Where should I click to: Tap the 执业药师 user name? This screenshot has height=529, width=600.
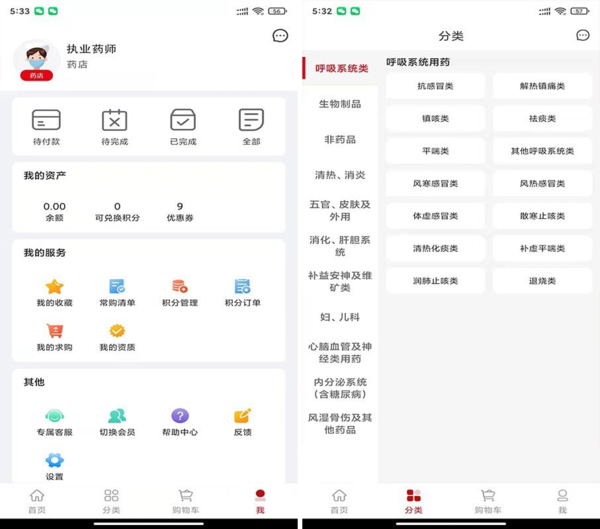91,49
